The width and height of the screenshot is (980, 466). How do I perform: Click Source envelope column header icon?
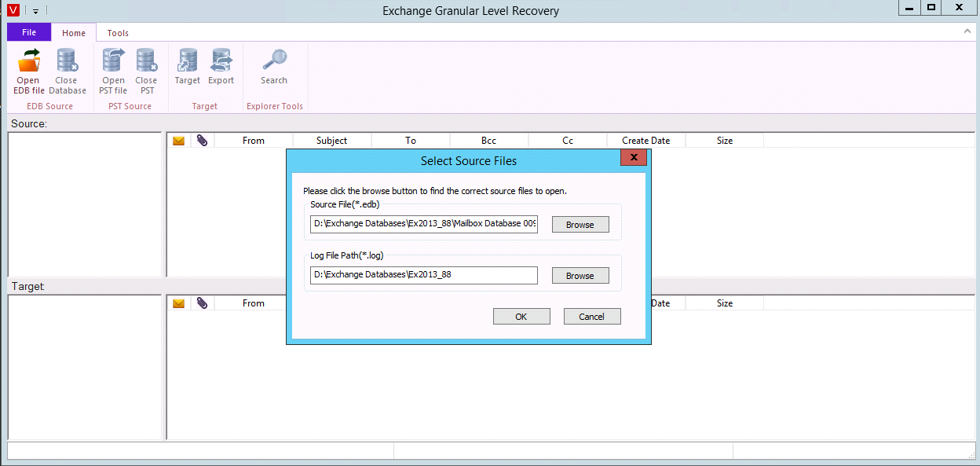pyautogui.click(x=179, y=141)
